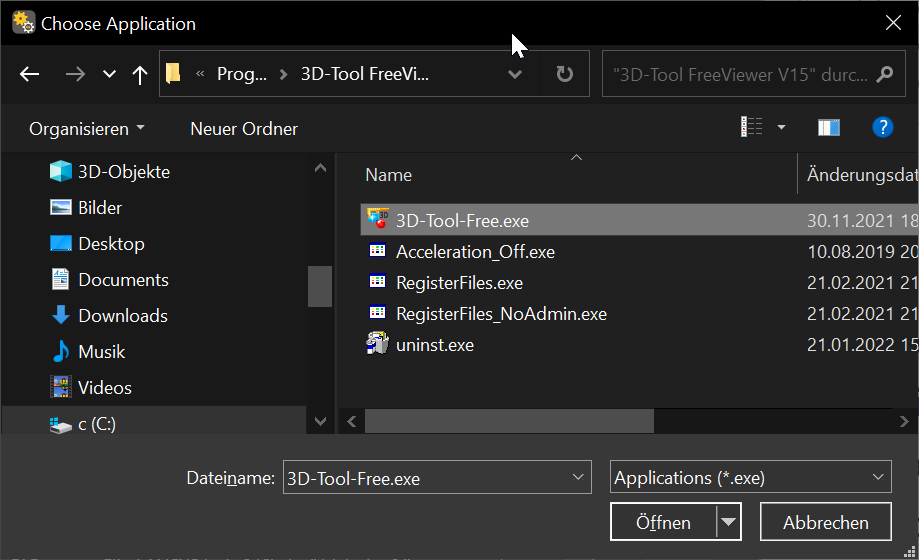
Task: Click the navigation pane scrollbar thumb
Action: point(320,286)
